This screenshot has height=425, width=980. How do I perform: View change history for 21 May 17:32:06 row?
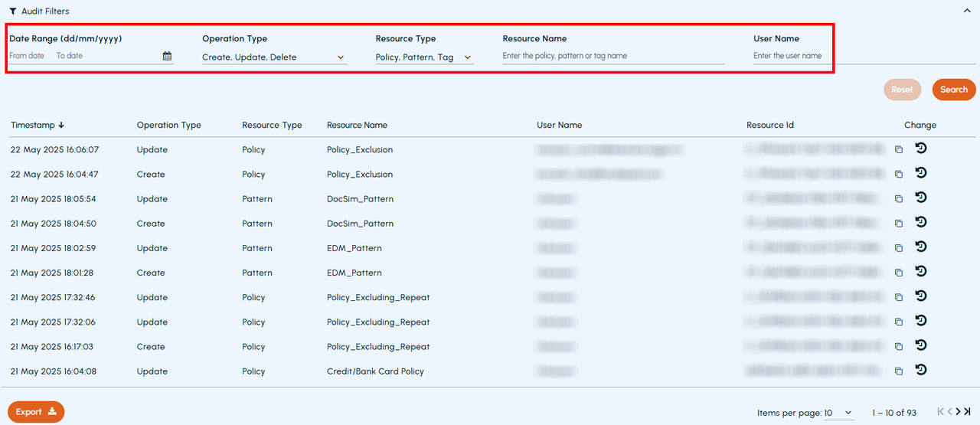(921, 320)
